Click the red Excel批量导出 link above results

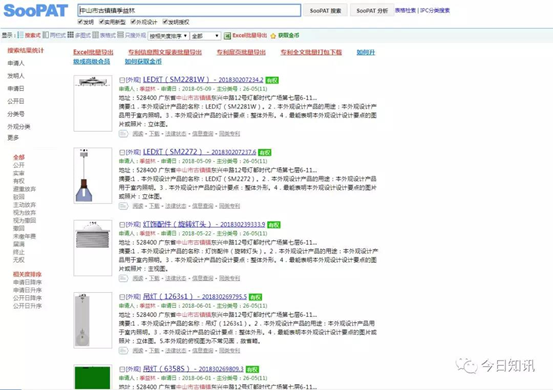93,52
